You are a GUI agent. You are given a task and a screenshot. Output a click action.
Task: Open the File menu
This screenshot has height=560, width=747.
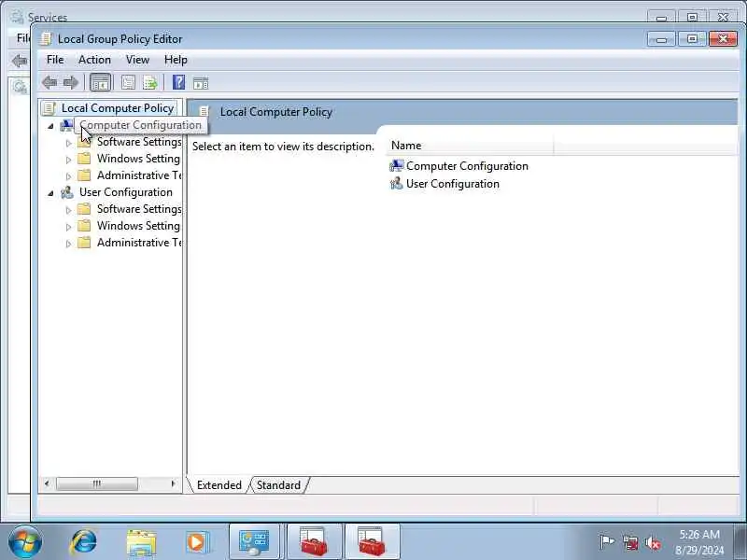55,60
